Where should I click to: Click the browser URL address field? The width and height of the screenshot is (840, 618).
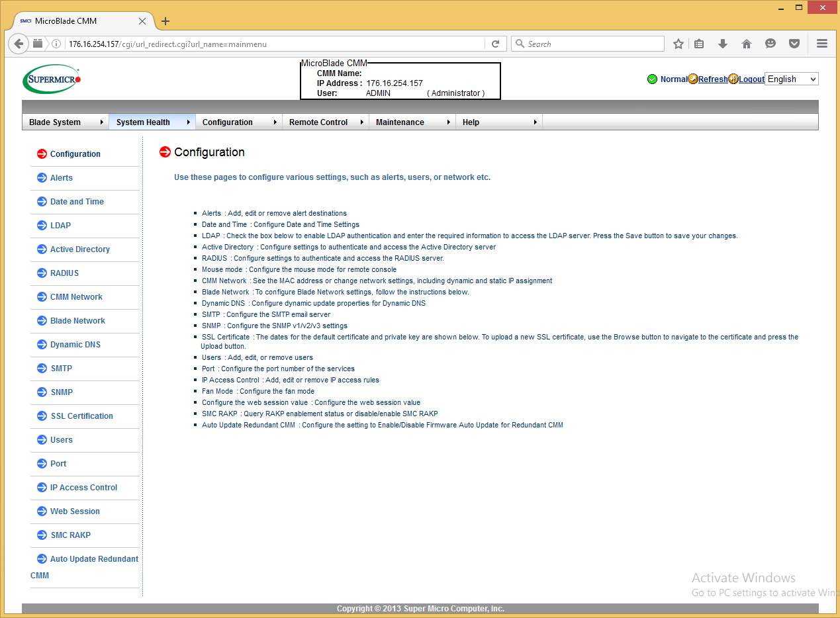pos(275,44)
